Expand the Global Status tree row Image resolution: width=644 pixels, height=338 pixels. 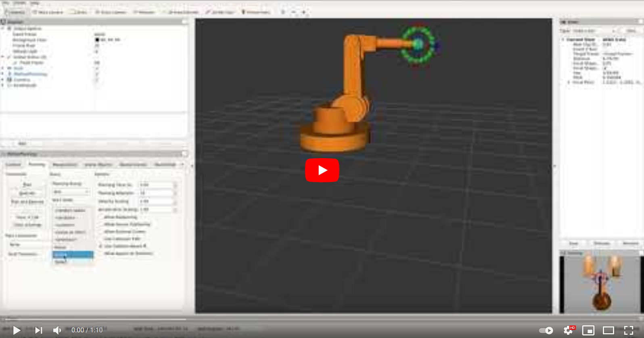[x=3, y=57]
